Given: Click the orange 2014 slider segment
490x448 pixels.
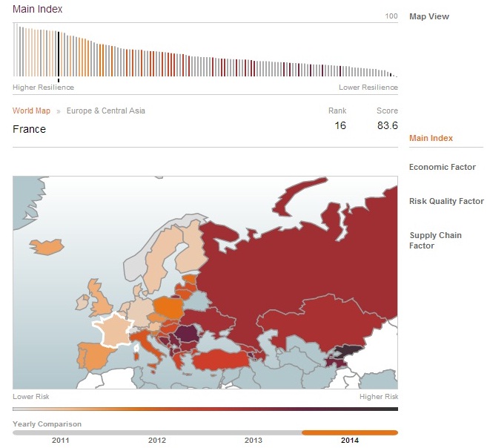Looking at the screenshot, I should (350, 432).
